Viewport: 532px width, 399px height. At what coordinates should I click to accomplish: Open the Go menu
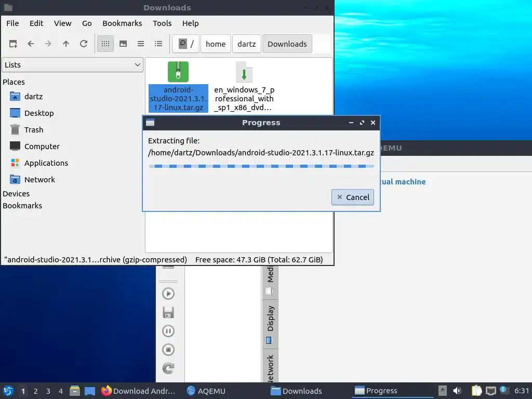[87, 23]
